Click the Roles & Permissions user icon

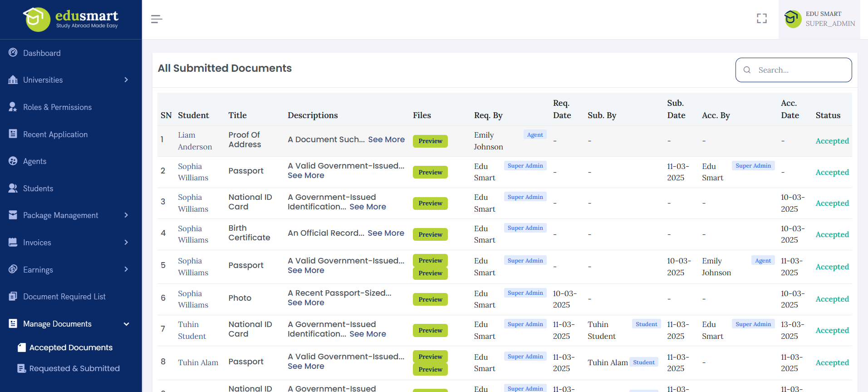[13, 107]
